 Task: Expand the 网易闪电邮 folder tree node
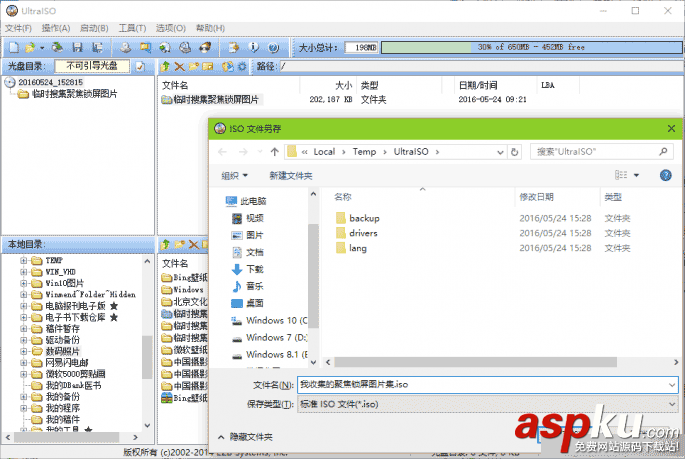24,362
